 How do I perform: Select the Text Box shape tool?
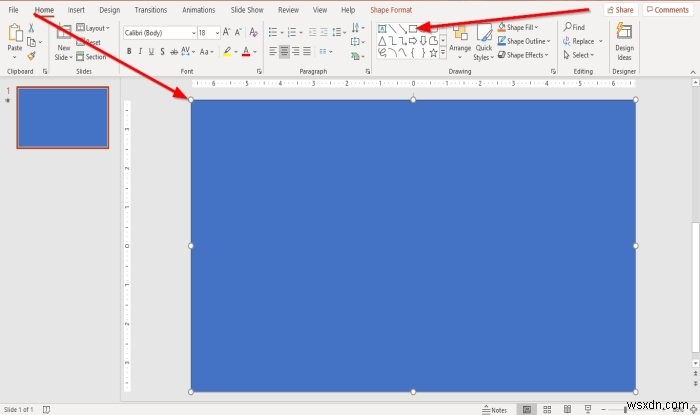tap(382, 29)
